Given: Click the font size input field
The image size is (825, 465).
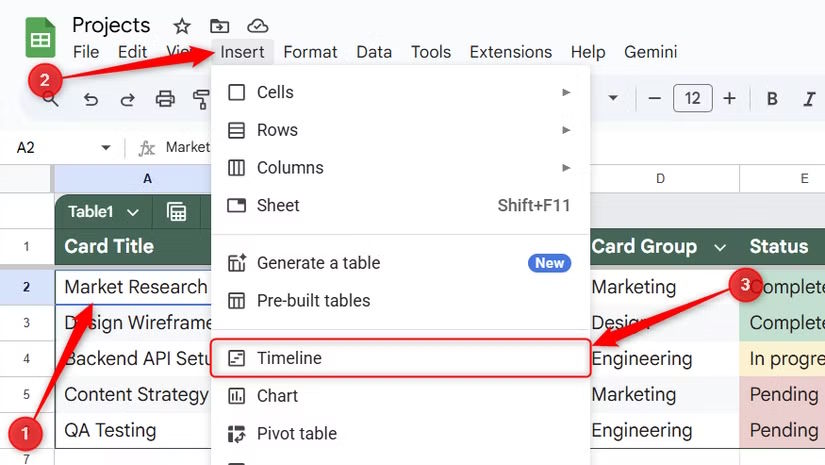Looking at the screenshot, I should click(692, 99).
